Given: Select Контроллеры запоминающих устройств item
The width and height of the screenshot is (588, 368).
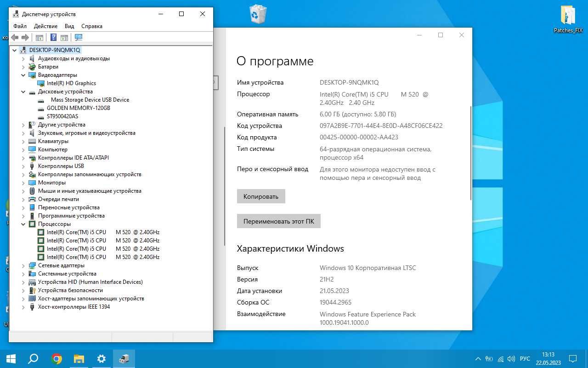Looking at the screenshot, I should point(90,174).
